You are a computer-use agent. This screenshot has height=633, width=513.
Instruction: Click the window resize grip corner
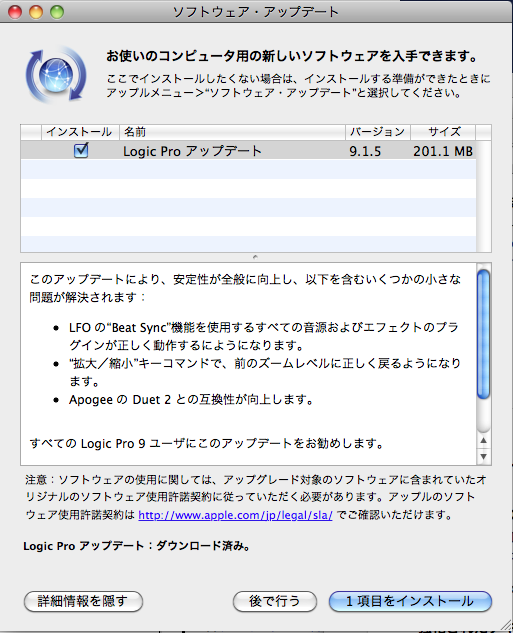(506, 626)
